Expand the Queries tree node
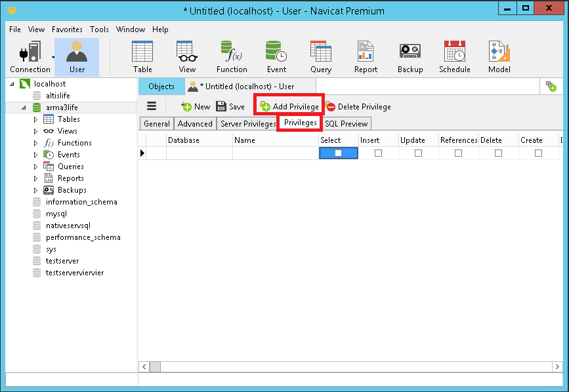This screenshot has height=392, width=569. click(x=35, y=167)
